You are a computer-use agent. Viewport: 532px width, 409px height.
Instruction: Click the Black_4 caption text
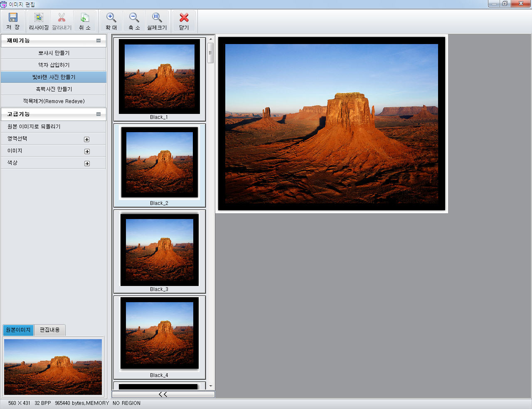[159, 375]
